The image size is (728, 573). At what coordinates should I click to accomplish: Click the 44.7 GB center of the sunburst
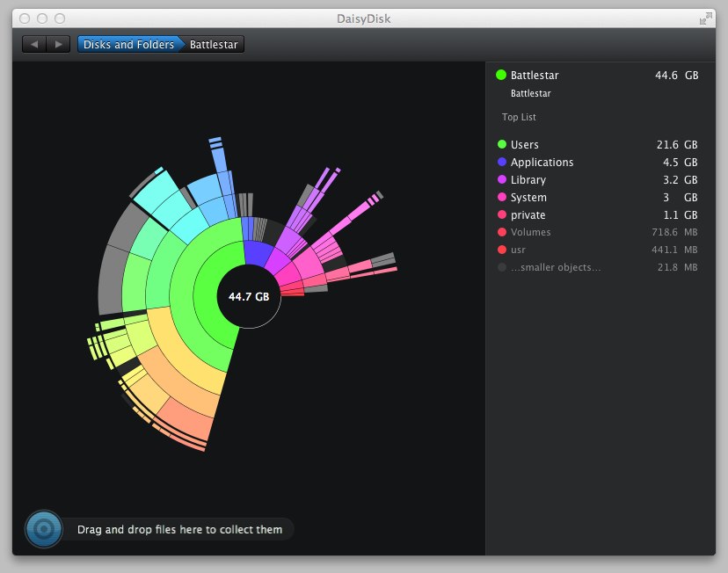(249, 296)
